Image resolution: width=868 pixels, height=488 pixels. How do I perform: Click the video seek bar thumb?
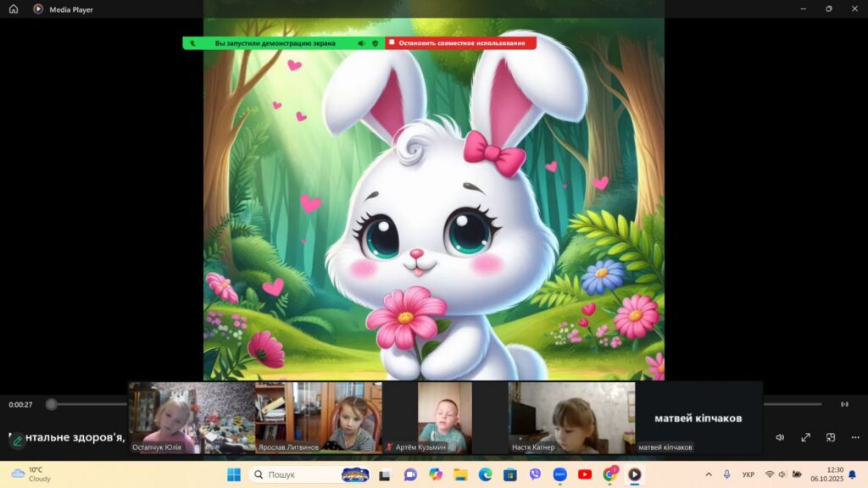[52, 404]
